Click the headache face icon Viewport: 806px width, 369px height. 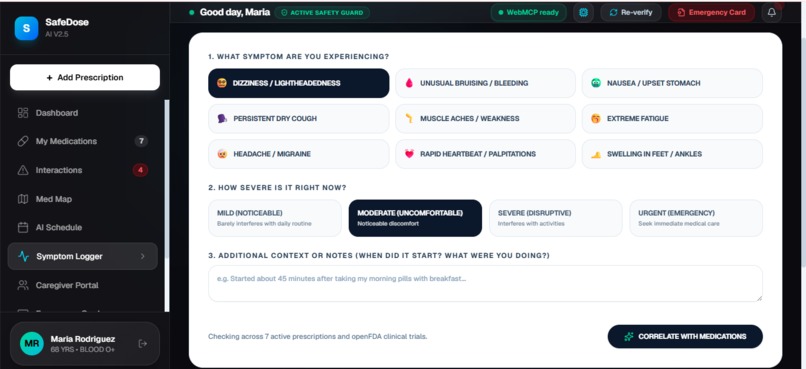[x=222, y=154]
